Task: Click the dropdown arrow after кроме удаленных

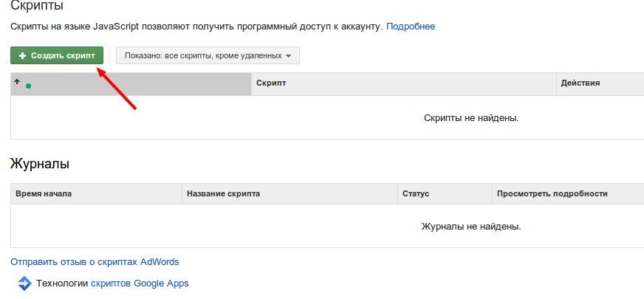Action: pos(288,56)
